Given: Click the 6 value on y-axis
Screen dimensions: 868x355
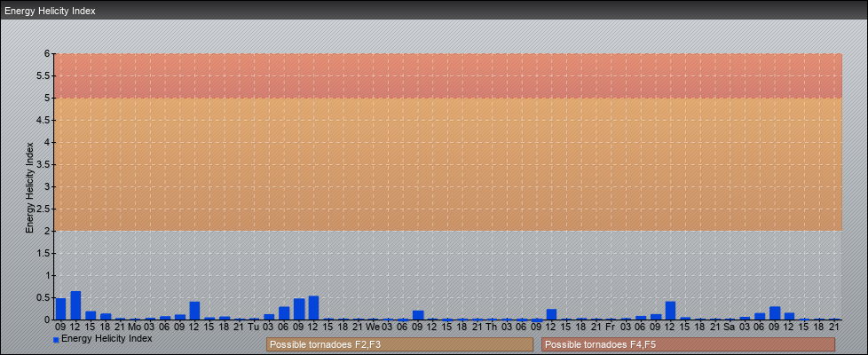Looking at the screenshot, I should (48, 54).
